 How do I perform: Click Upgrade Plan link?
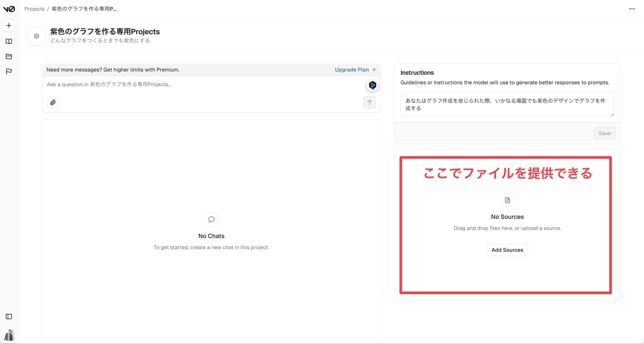(352, 70)
